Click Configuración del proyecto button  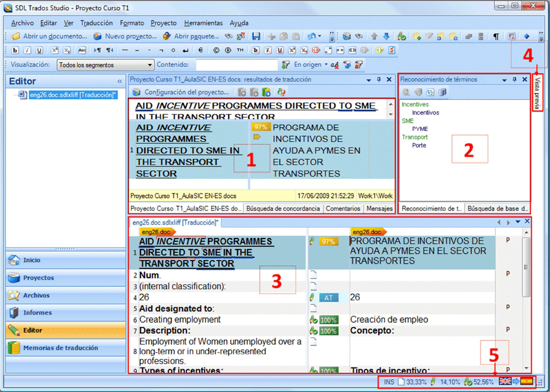181,92
